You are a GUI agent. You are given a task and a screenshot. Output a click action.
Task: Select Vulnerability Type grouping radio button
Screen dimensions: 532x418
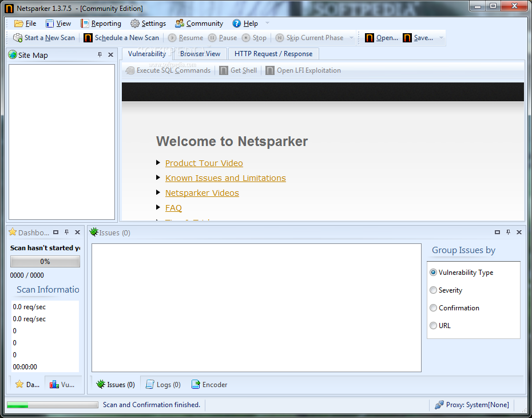[x=433, y=273]
